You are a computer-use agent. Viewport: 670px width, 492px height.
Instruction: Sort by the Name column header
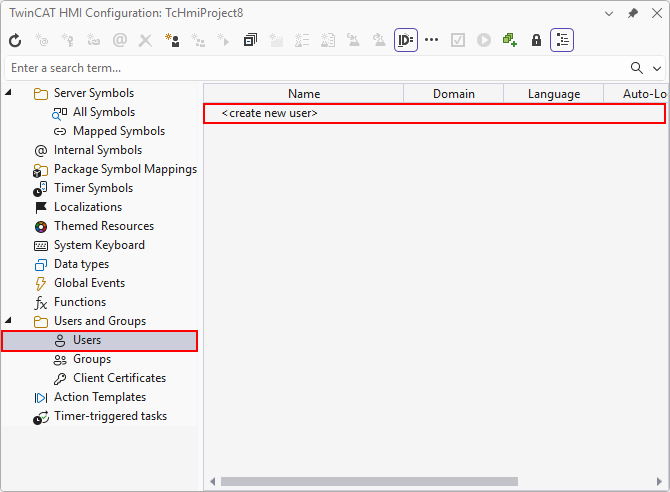coord(304,94)
